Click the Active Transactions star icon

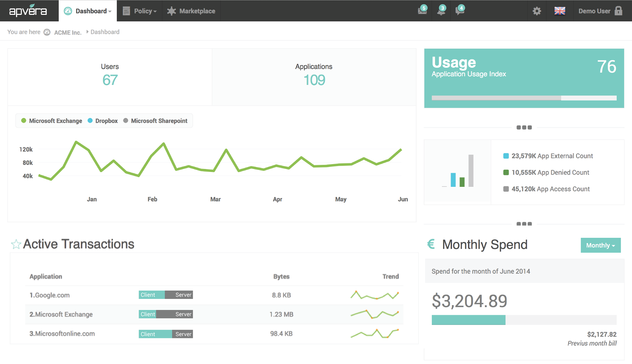point(16,244)
